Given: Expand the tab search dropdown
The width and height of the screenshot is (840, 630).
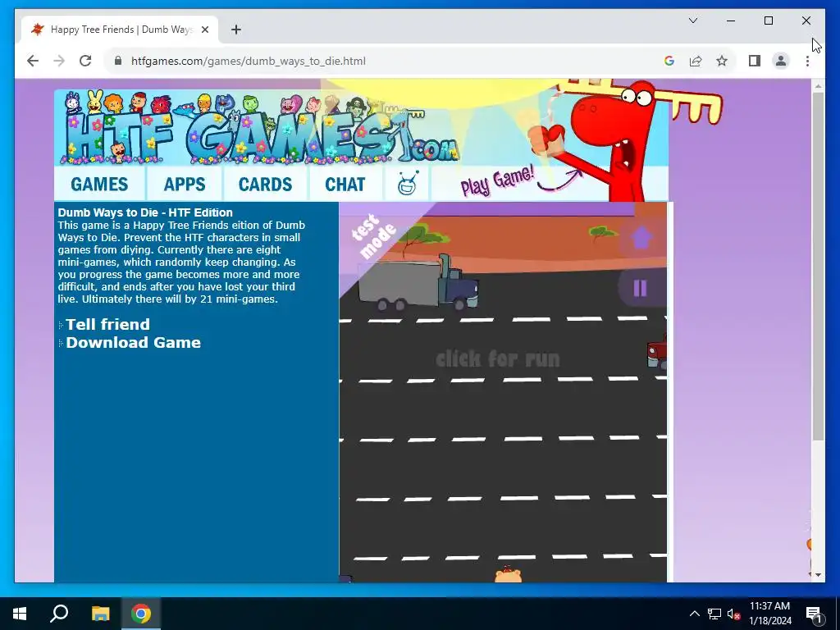Looking at the screenshot, I should pyautogui.click(x=692, y=21).
